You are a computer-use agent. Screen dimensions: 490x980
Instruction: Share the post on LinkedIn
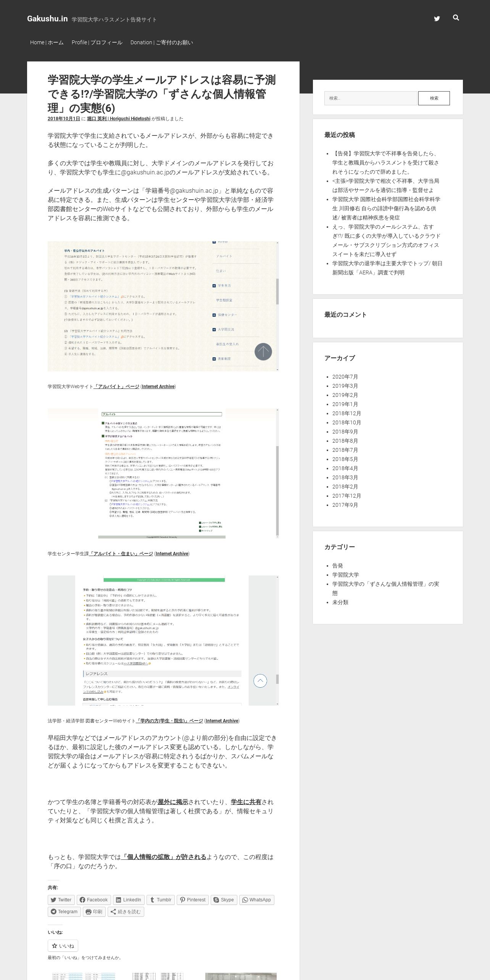click(129, 900)
